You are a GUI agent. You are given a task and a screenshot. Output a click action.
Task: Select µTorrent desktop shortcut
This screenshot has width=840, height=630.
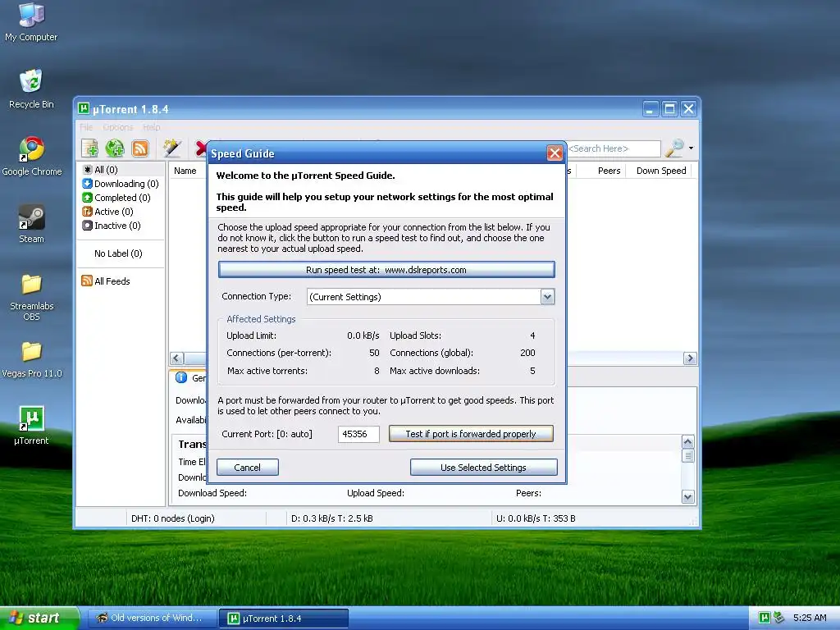tap(31, 426)
